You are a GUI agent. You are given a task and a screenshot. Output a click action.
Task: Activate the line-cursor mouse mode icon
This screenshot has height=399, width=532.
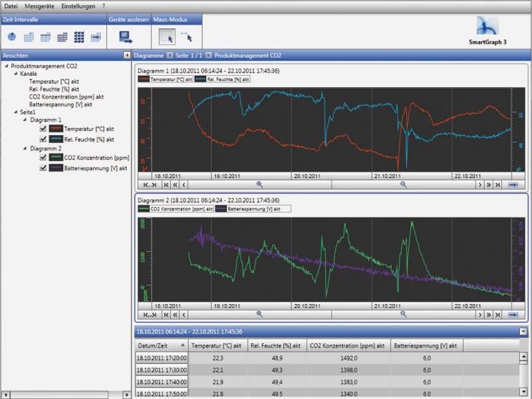[187, 37]
